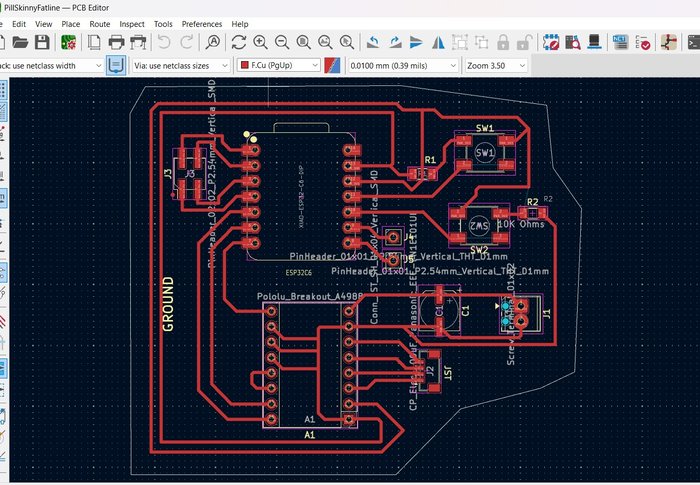The height and width of the screenshot is (485, 700).
Task: Ungroup the selected items
Action: click(481, 42)
